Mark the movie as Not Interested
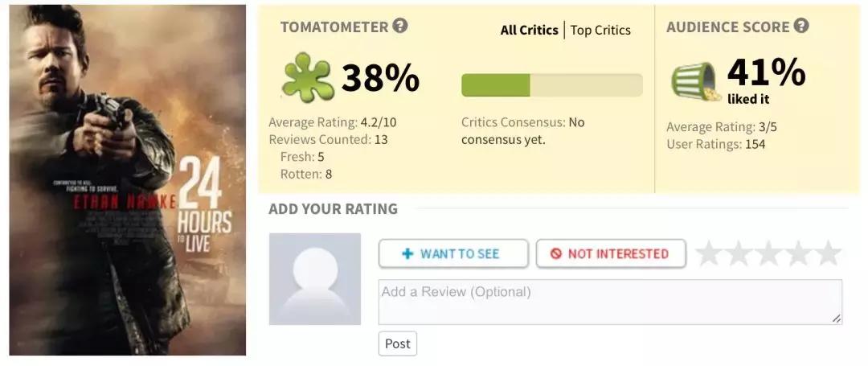The image size is (868, 366). 611,253
